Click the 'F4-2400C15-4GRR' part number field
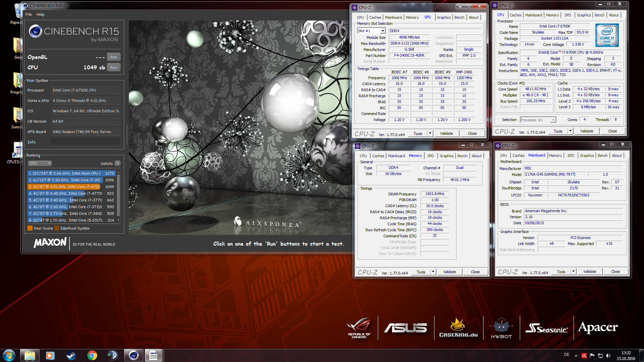 coord(409,56)
